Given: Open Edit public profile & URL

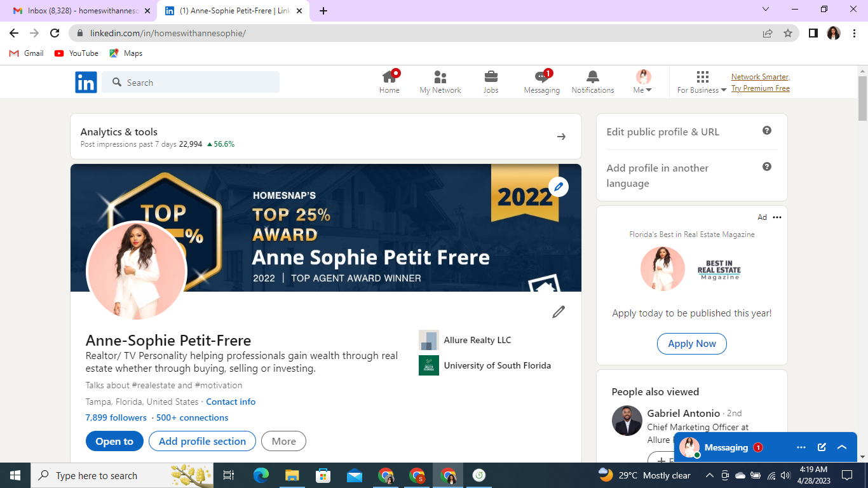Looking at the screenshot, I should 663,132.
